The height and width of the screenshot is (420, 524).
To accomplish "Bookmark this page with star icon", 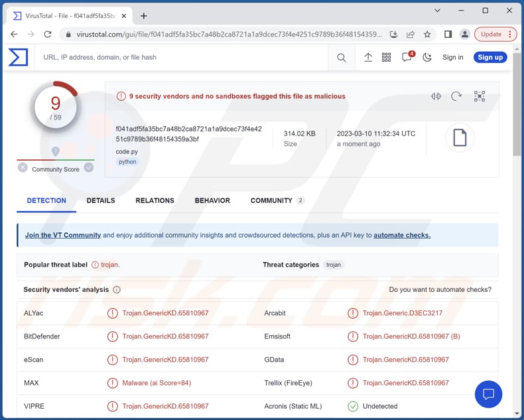I will 427,34.
